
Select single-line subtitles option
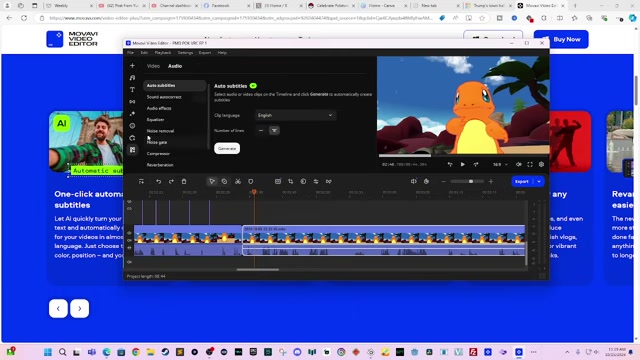tap(261, 131)
